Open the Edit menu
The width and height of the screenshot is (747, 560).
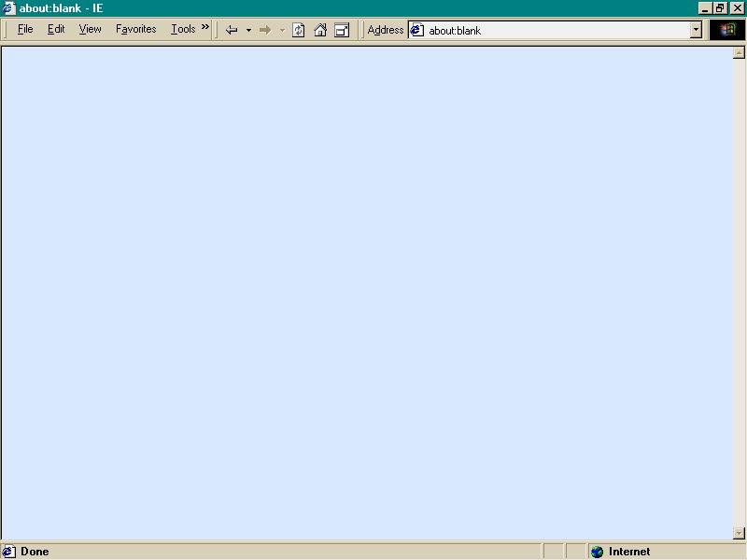click(x=56, y=29)
